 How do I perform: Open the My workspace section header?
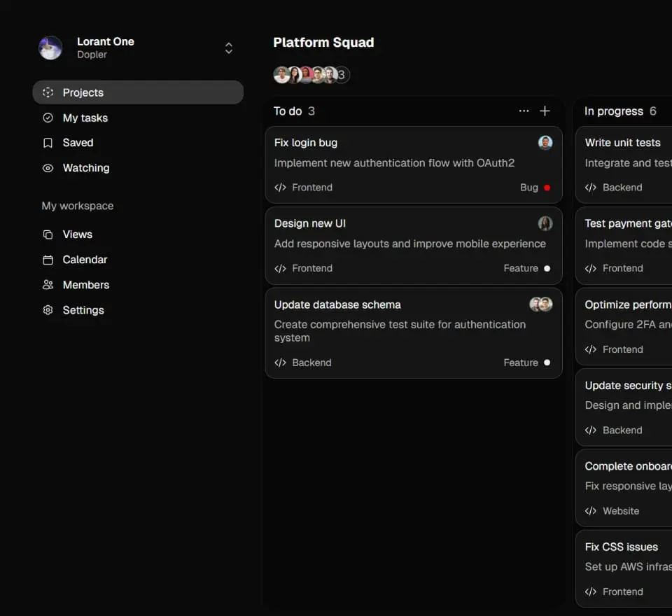[78, 206]
